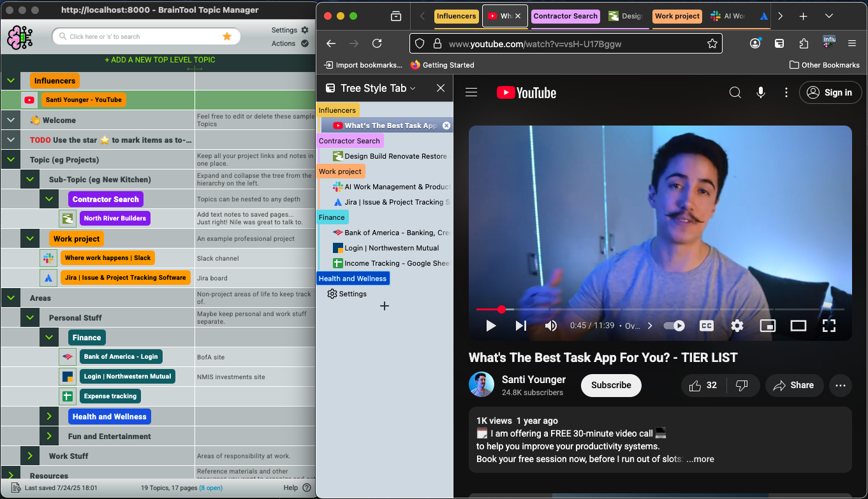The image size is (868, 499).
Task: Expand the Health and Wellness topic
Action: [x=48, y=417]
